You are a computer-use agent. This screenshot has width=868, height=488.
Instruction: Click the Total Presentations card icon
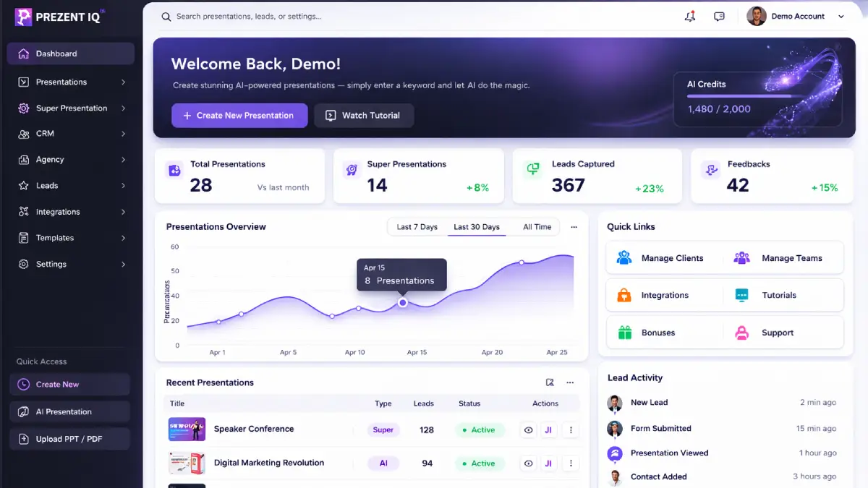[x=174, y=171]
